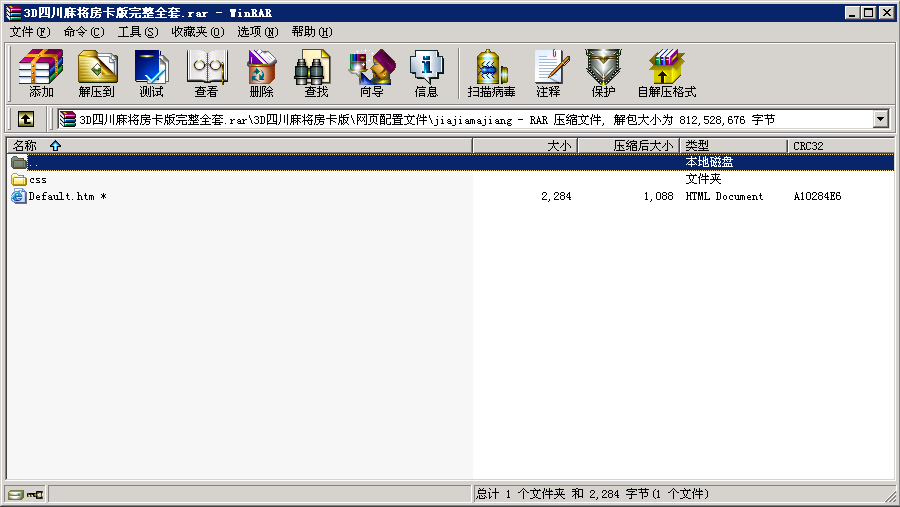900x507 pixels.
Task: Go up one folder level button
Action: pyautogui.click(x=26, y=119)
